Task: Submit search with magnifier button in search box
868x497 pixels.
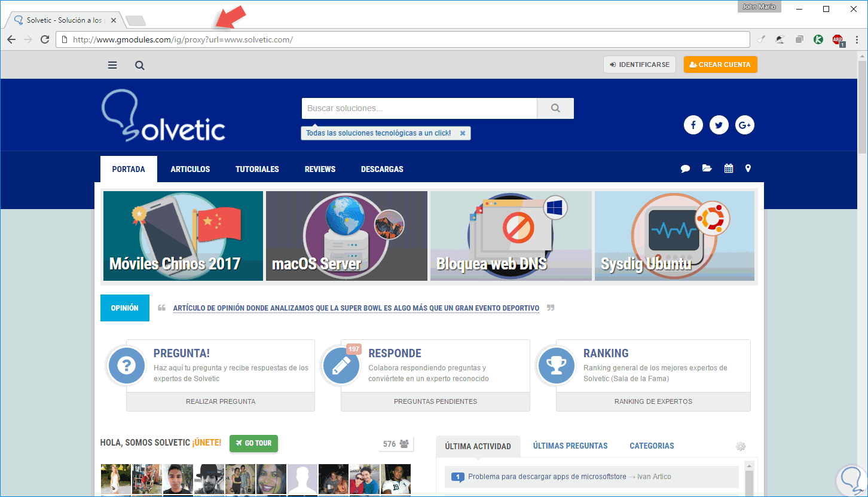Action: [555, 108]
